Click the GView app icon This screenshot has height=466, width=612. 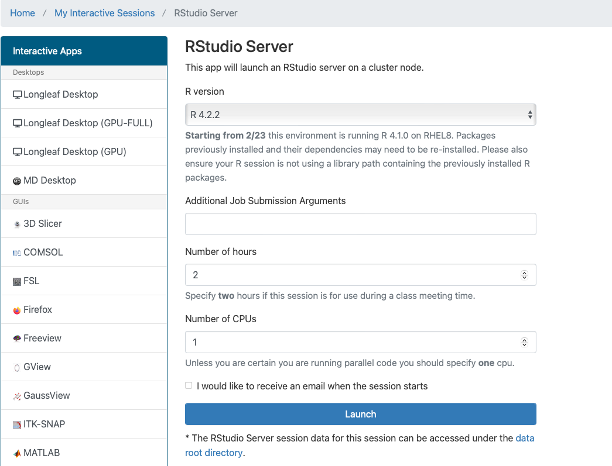17,367
